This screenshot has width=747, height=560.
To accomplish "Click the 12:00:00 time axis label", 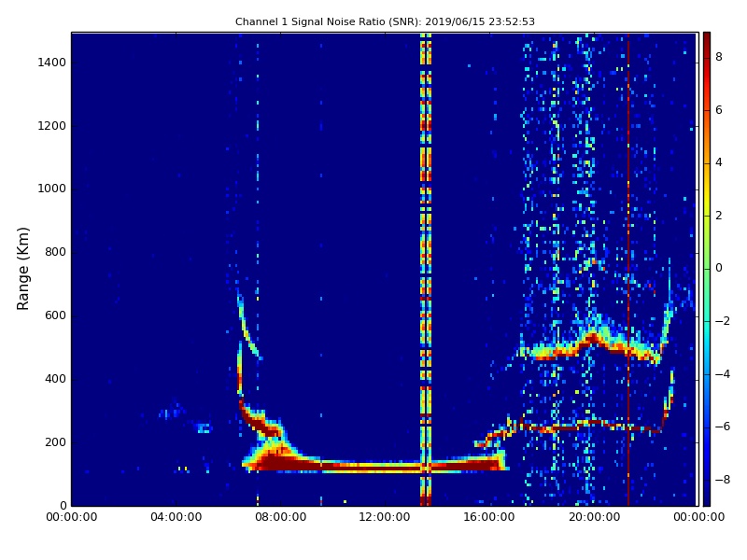I will (385, 517).
